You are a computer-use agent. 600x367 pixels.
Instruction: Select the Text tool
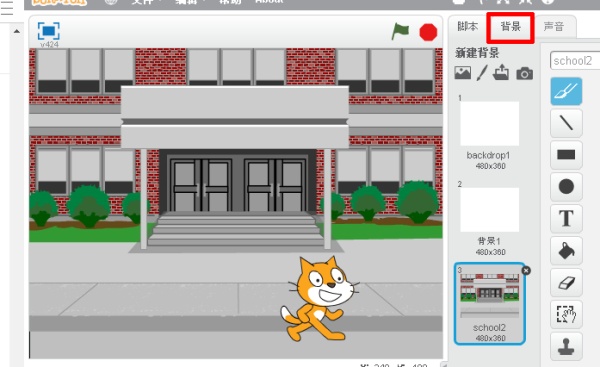coord(566,219)
